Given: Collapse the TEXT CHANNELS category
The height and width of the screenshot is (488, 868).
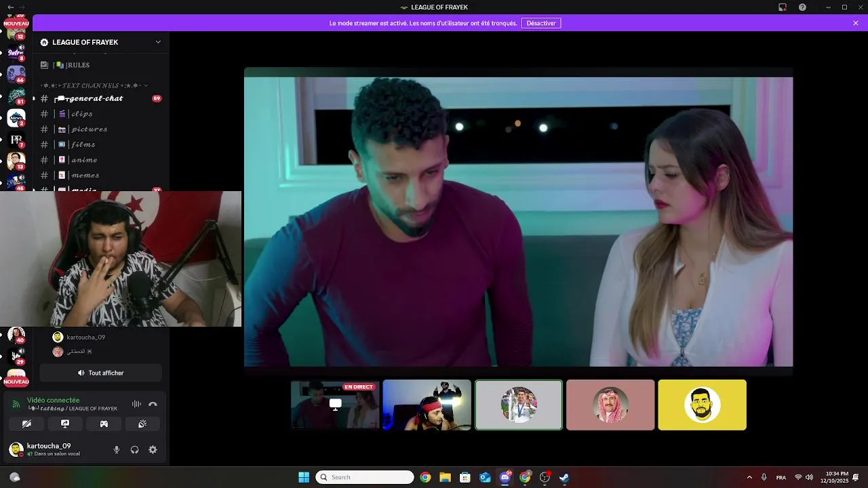Looking at the screenshot, I should click(94, 86).
